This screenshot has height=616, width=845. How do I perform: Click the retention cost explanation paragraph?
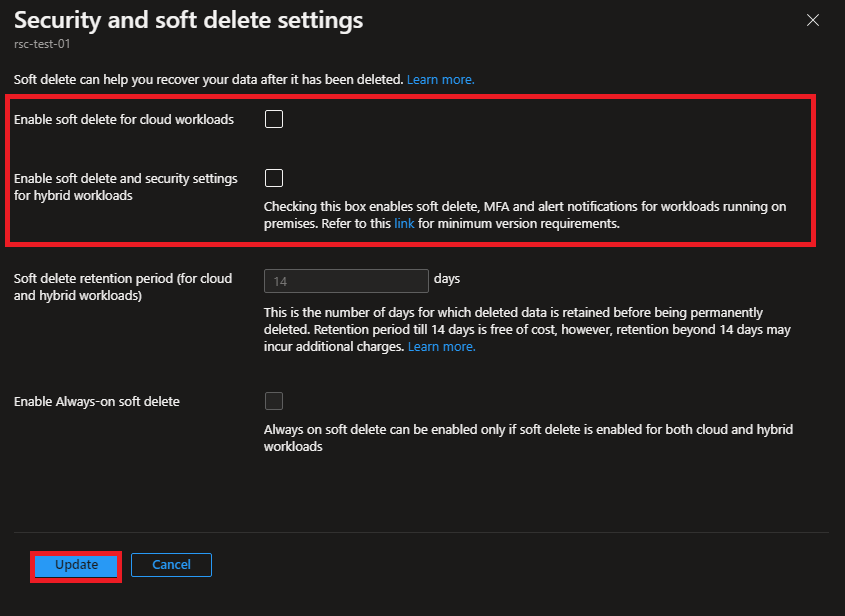point(527,329)
